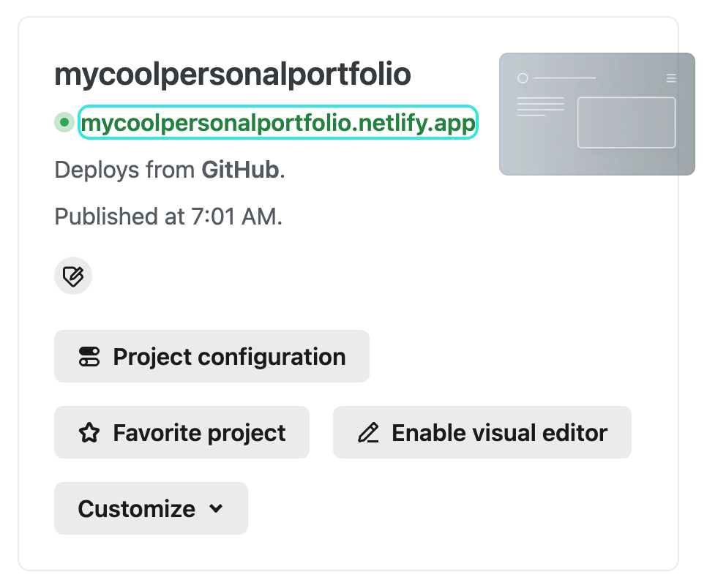Click the green deploy status dot

(x=64, y=122)
